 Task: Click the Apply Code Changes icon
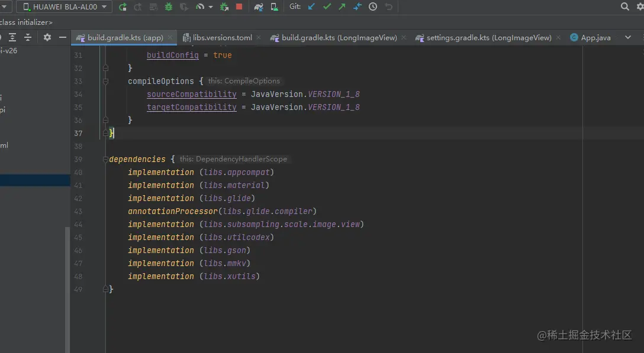coord(153,7)
